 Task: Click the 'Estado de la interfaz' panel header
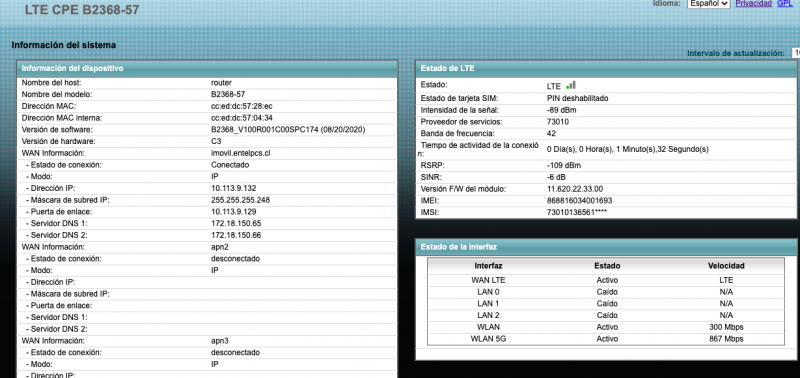pyautogui.click(x=606, y=247)
